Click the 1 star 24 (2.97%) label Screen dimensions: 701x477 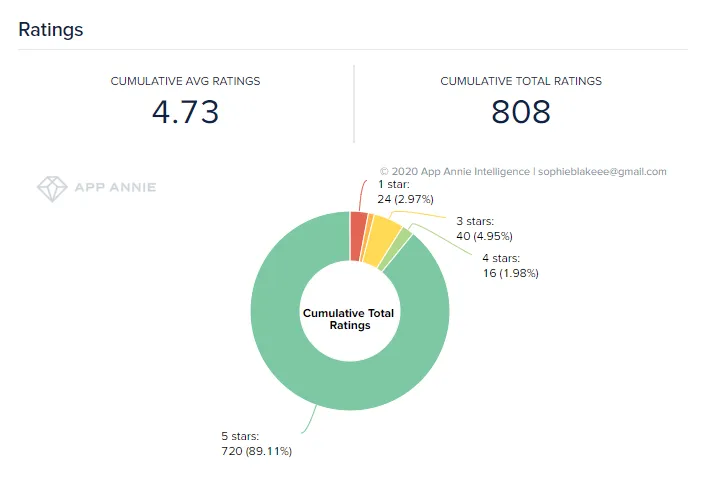point(405,192)
